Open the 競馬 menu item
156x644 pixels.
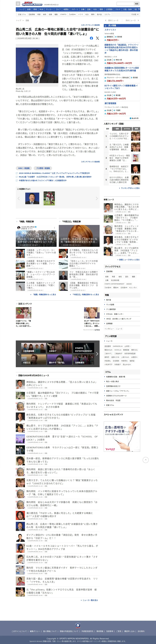coord(101,9)
